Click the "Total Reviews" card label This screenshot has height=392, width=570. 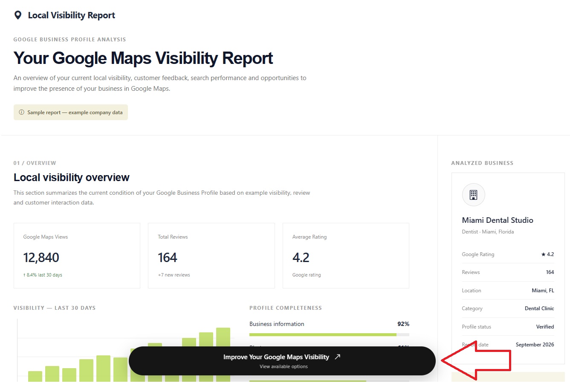click(173, 237)
